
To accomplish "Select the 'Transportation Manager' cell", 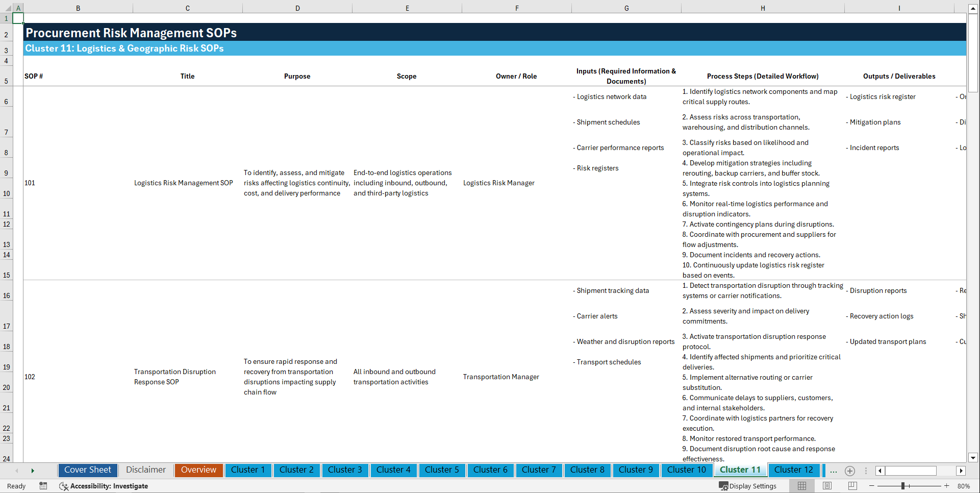I will coord(517,377).
